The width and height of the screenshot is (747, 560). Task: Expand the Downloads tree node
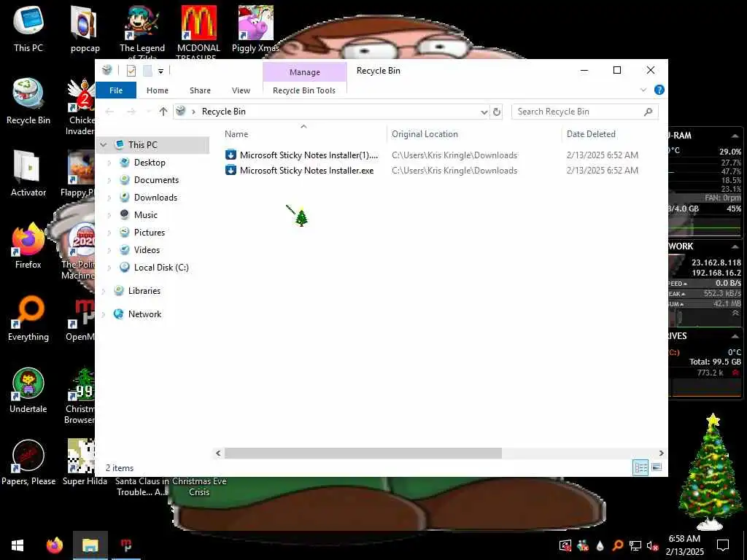(109, 198)
